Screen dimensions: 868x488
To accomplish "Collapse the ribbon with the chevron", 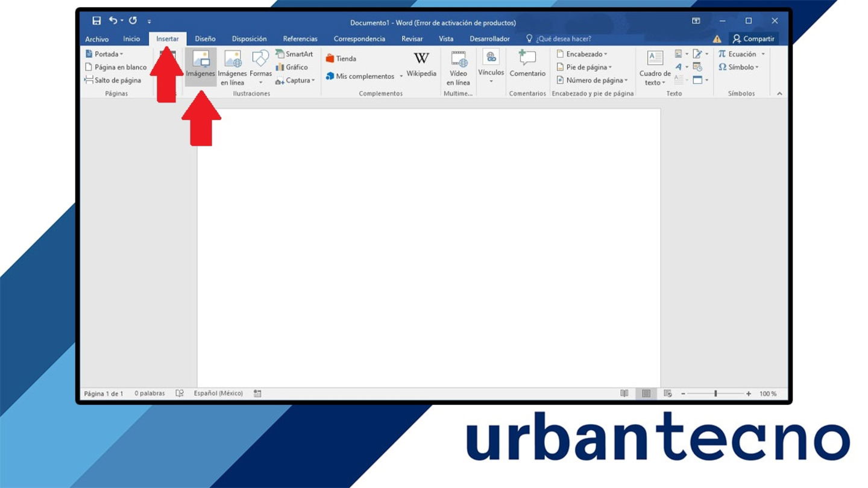I will (x=779, y=94).
